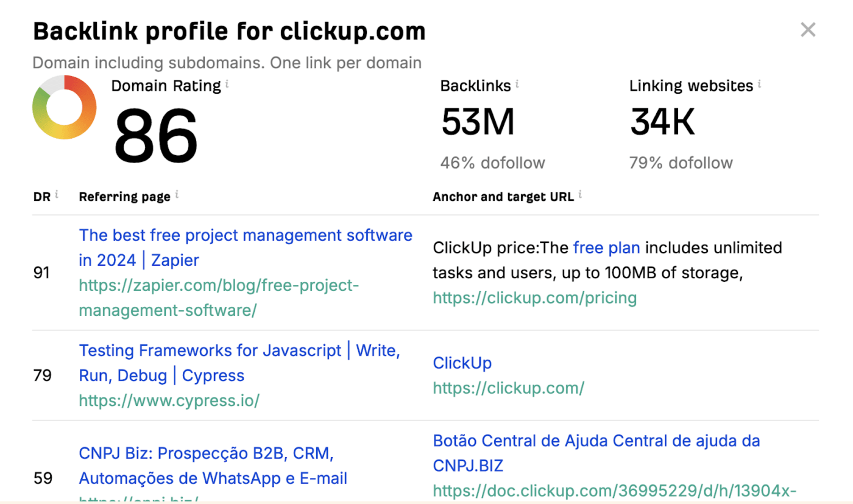
Task: Open Cypress Testing Frameworks for Javascript link
Action: pos(239,363)
